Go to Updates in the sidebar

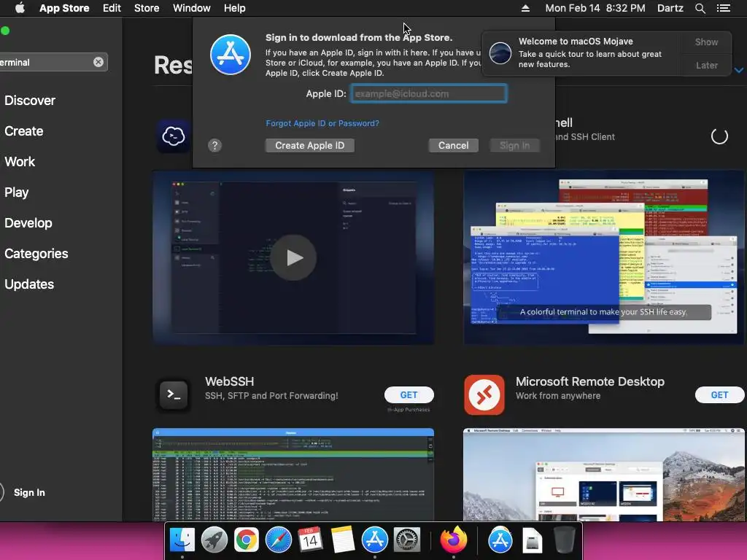tap(29, 284)
